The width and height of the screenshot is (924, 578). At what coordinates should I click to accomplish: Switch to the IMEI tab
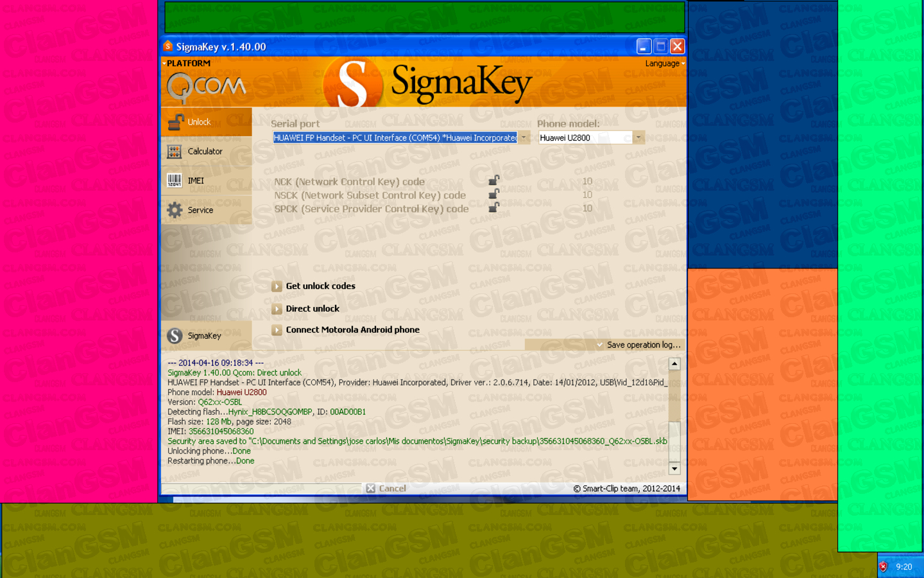[x=207, y=181]
